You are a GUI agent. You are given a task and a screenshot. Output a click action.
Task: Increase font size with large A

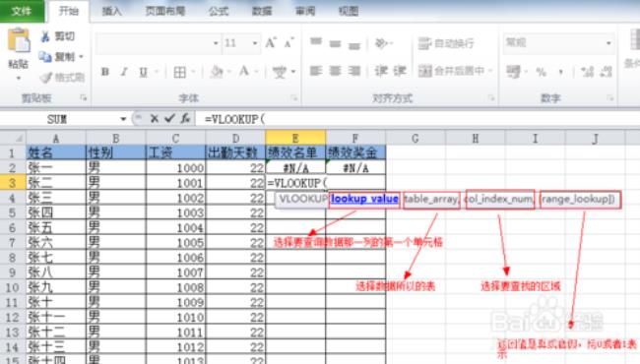click(x=271, y=42)
